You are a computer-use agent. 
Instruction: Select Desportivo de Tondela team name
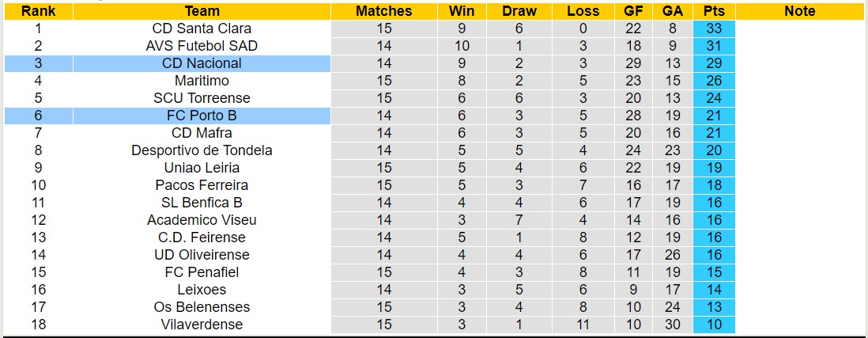pyautogui.click(x=202, y=150)
